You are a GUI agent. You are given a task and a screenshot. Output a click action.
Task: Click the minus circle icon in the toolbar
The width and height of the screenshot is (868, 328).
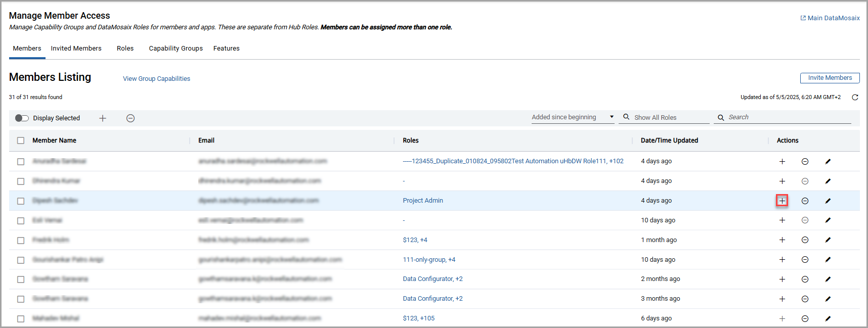pyautogui.click(x=131, y=118)
